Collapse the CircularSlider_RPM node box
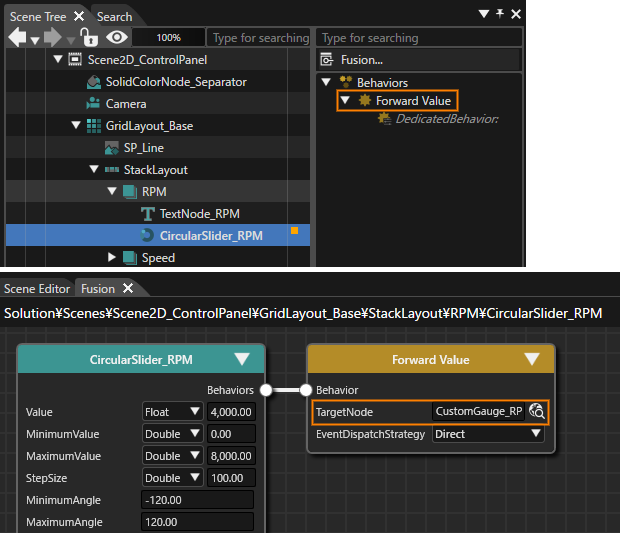This screenshot has height=533, width=620. pos(242,359)
